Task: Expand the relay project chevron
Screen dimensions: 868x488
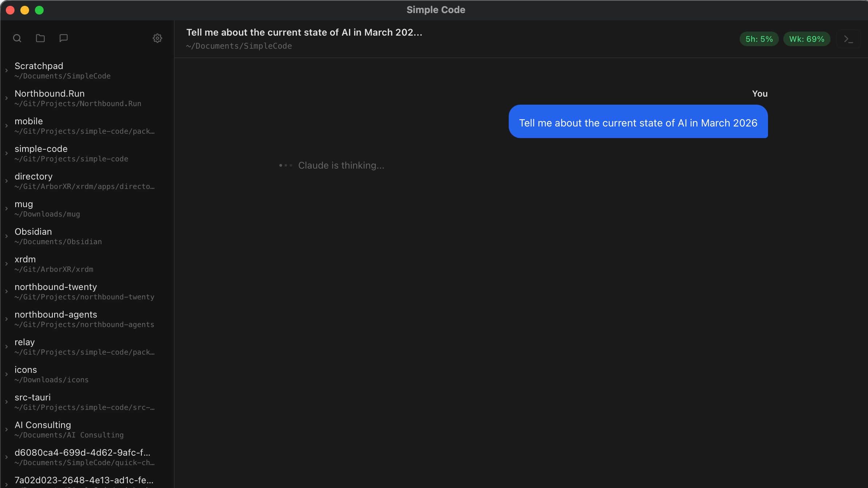Action: point(7,347)
